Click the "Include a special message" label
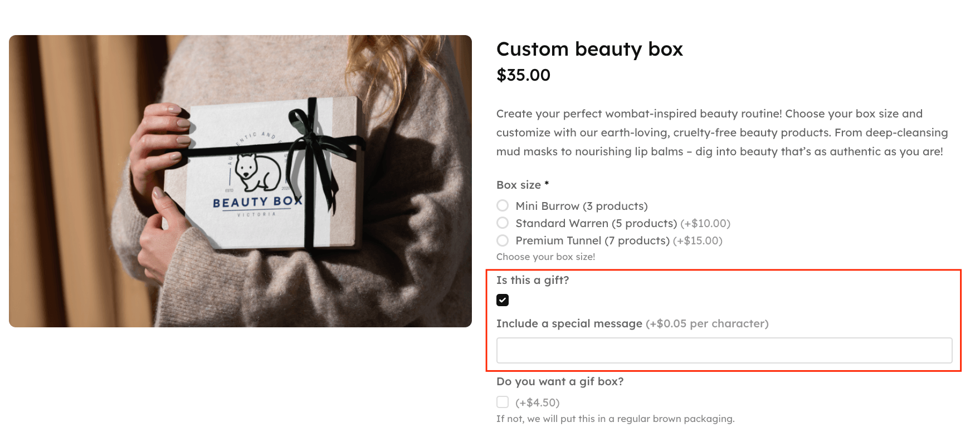 pyautogui.click(x=569, y=323)
